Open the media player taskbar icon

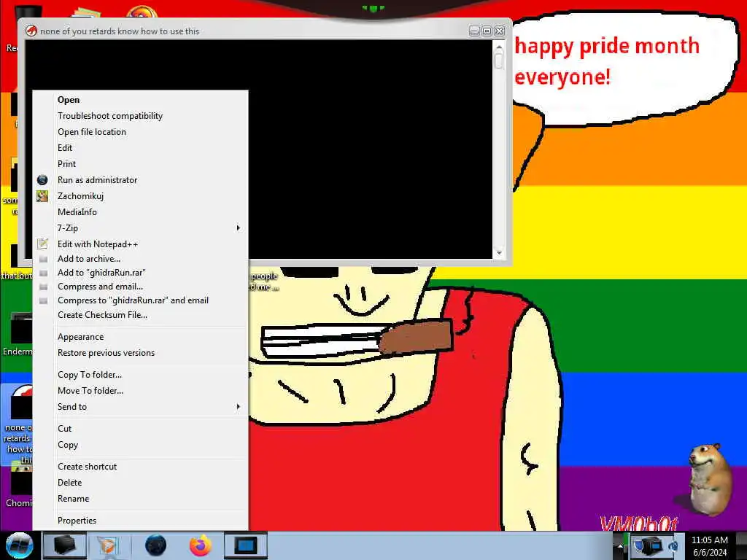tap(108, 545)
